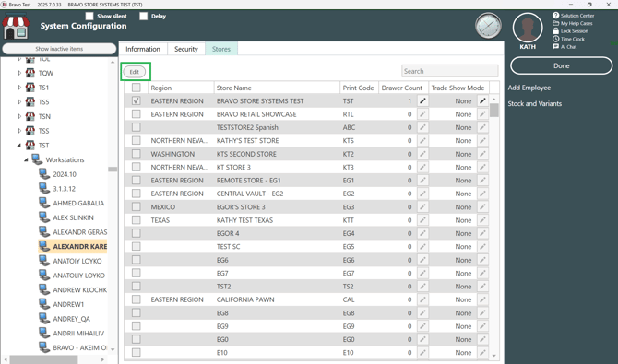Expand the TSN tree node
Screen dimensions: 618x364
point(19,116)
